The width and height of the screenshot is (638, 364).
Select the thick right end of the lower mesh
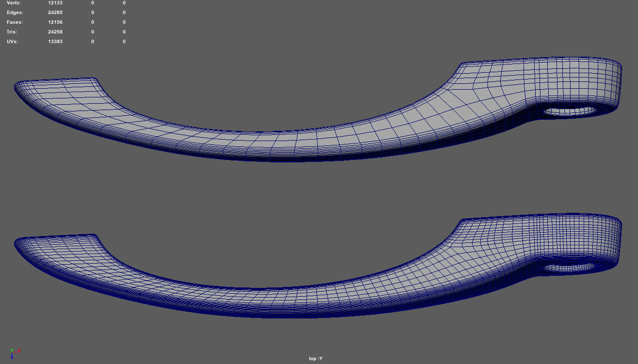click(x=582, y=237)
